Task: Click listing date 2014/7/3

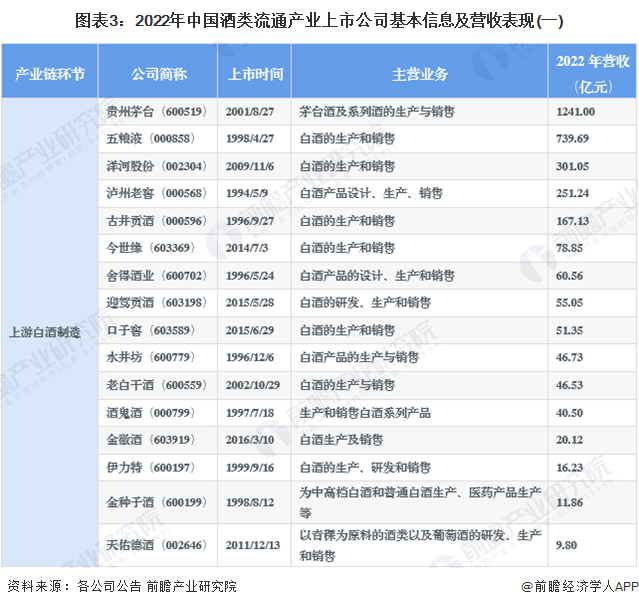Action: [x=247, y=248]
